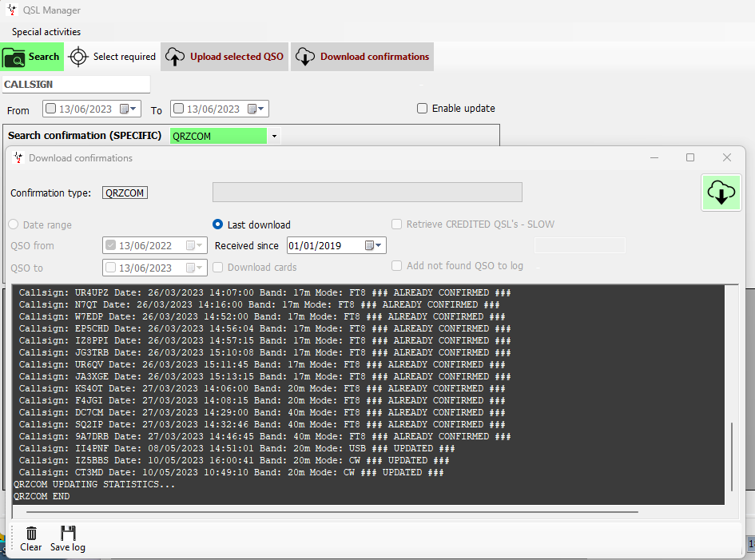
Task: Click the F4JGI log line
Action: [262, 400]
